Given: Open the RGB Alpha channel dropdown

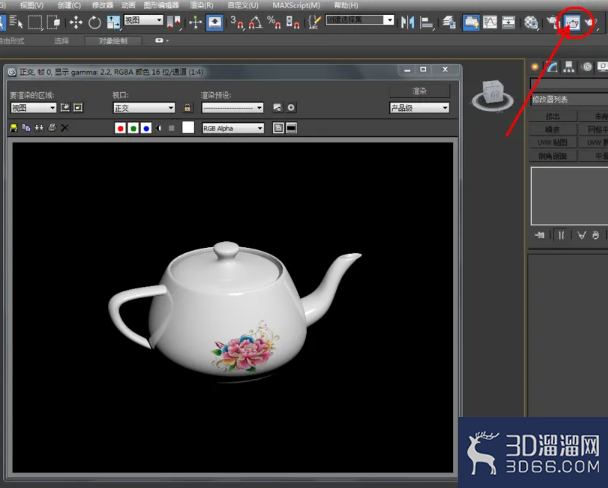Looking at the screenshot, I should (x=233, y=128).
